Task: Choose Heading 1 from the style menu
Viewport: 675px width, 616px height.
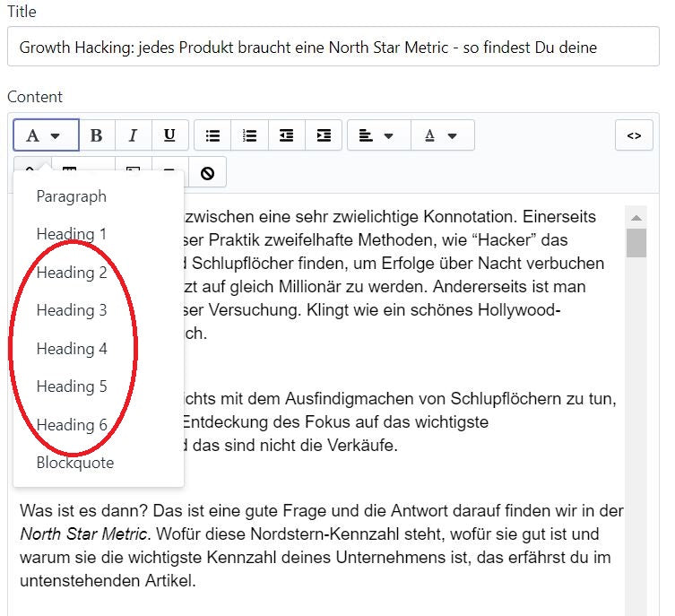Action: point(72,234)
